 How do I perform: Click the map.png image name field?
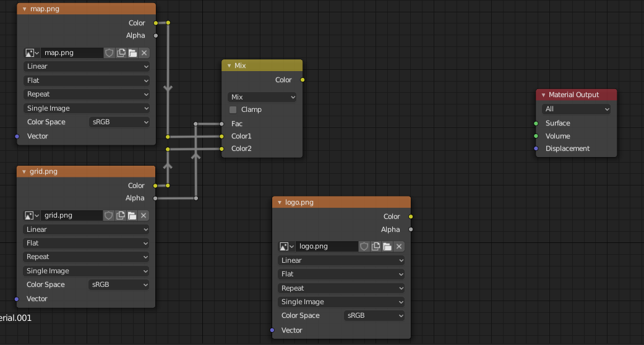pyautogui.click(x=72, y=53)
